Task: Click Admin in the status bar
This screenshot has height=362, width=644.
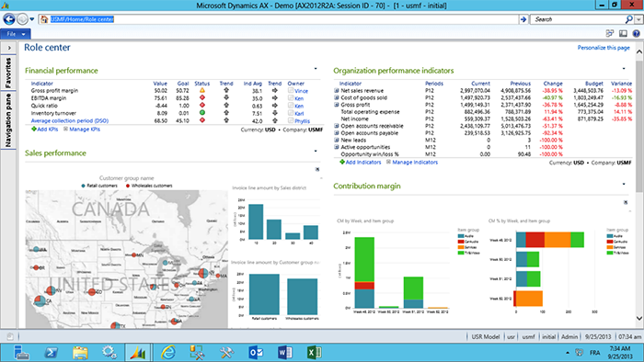Action: click(x=569, y=336)
